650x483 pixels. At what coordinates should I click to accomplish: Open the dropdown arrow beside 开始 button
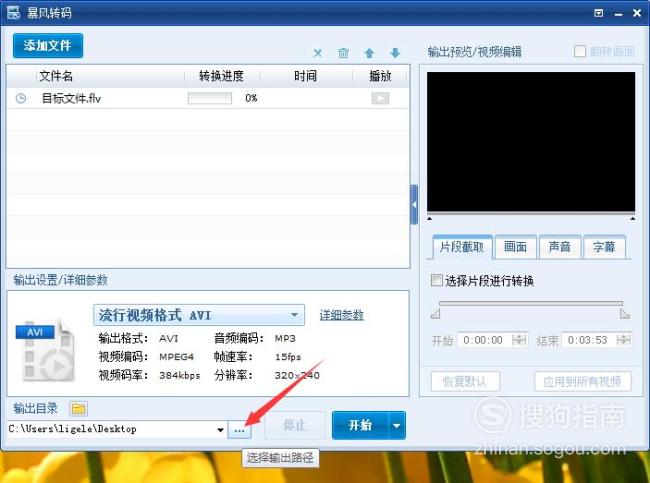pos(397,425)
